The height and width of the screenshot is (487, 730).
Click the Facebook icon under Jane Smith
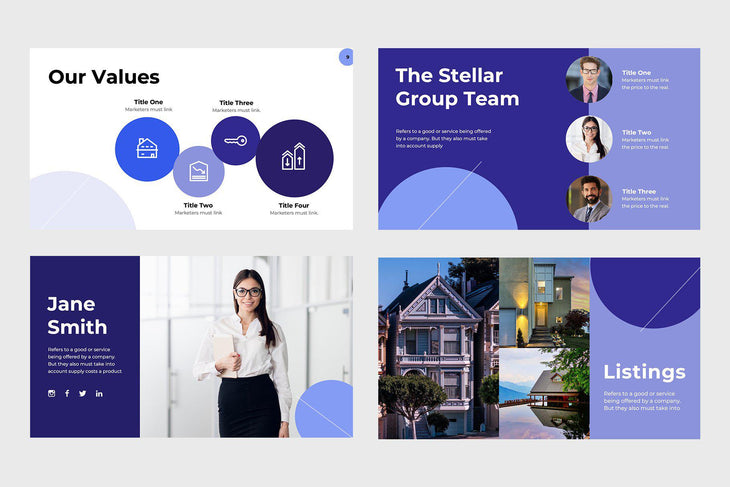click(67, 393)
